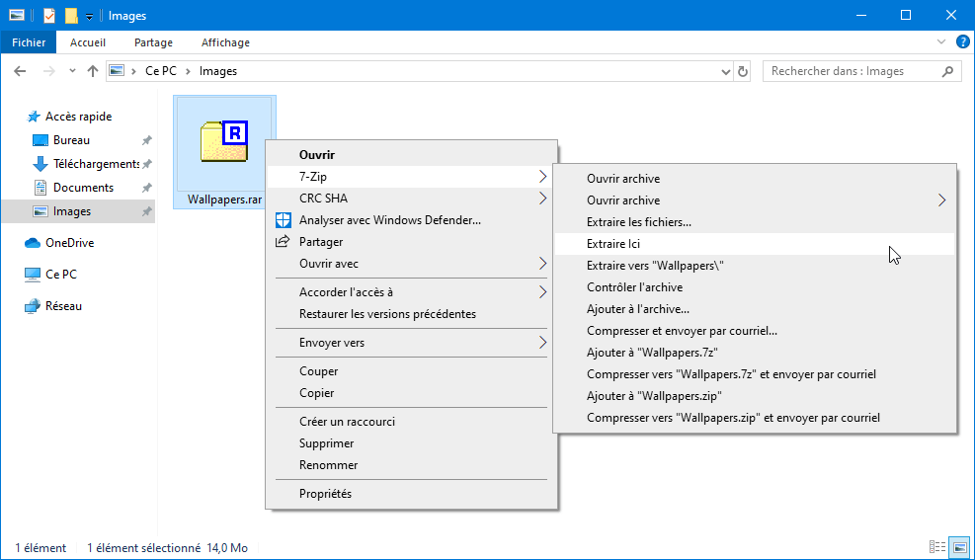Open Documents in the sidebar
Viewport: 975px width, 560px height.
click(83, 187)
